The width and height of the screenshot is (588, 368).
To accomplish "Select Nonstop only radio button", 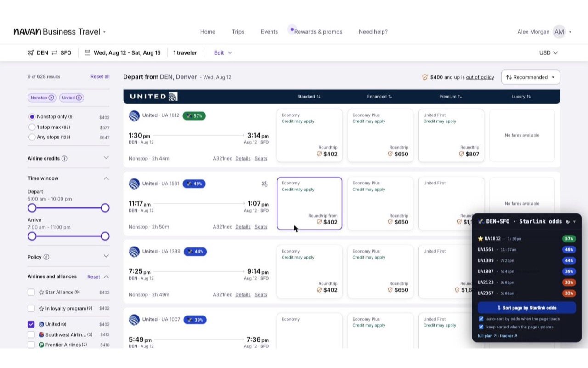I will coord(32,117).
